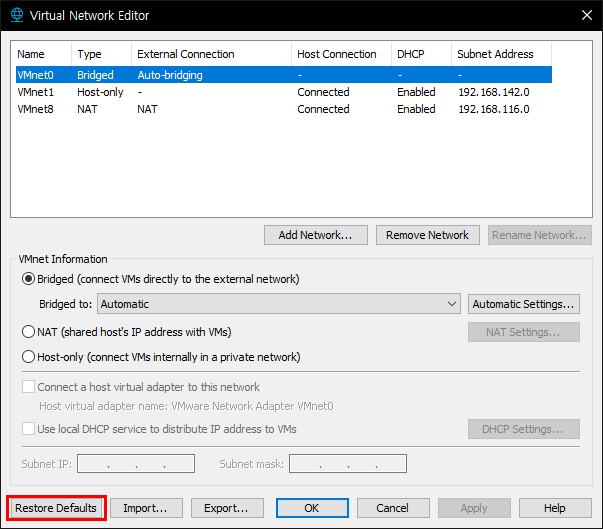Image resolution: width=603 pixels, height=529 pixels.
Task: Click Restore Defaults button
Action: [56, 508]
